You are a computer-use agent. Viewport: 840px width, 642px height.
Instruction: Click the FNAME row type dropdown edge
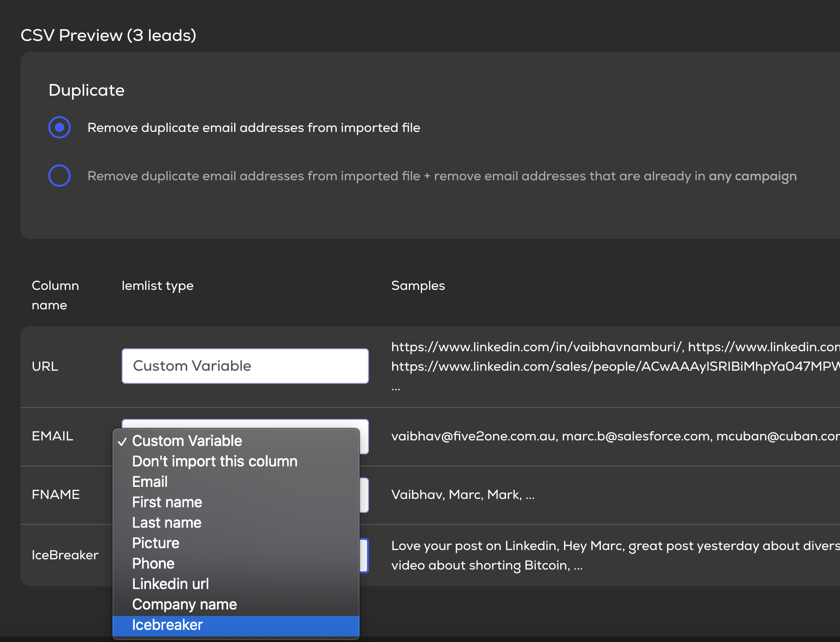364,495
